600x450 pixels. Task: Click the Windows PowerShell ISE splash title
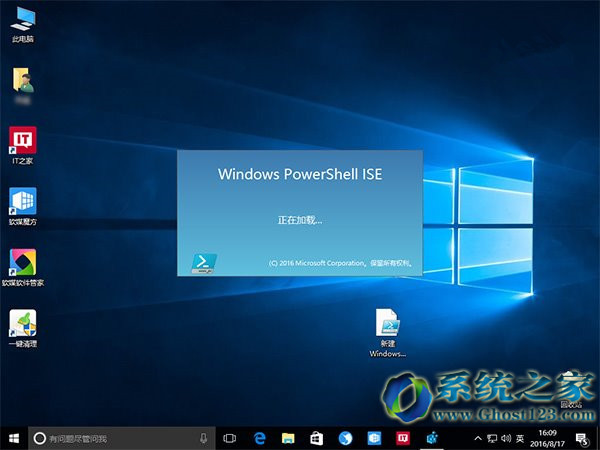pos(300,174)
